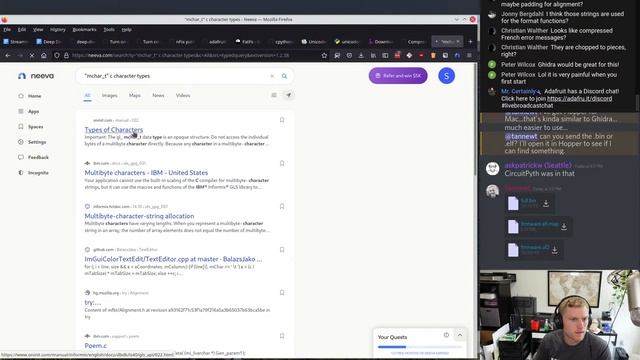Image resolution: width=640 pixels, height=360 pixels.
Task: Collapse the Your Quests panel chevron
Action: [x=460, y=335]
